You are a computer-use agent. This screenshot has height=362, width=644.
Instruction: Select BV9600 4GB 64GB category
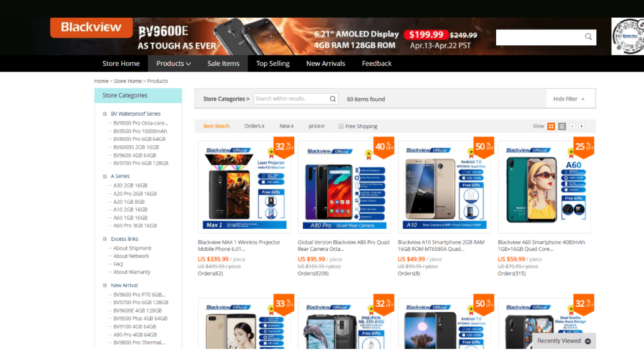click(x=135, y=156)
